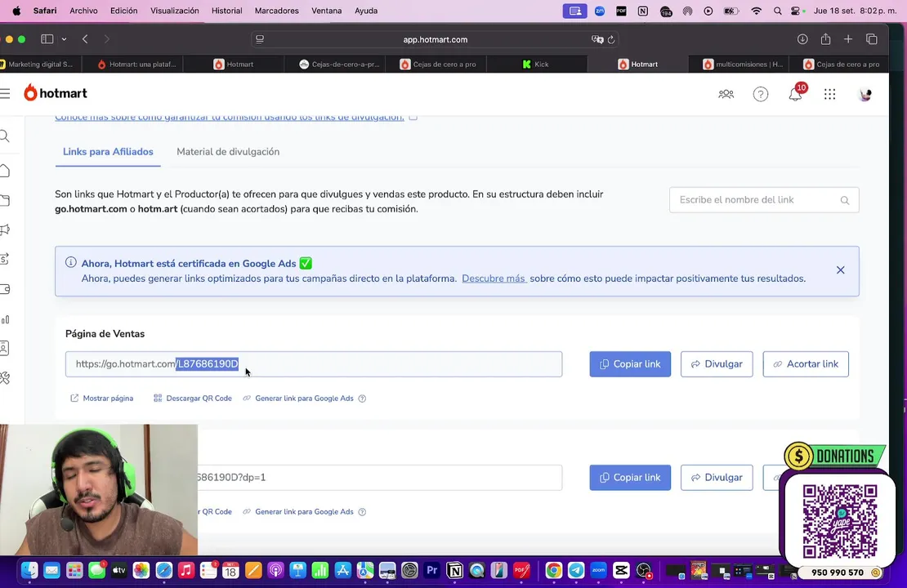Click Descargar QR Code link
The image size is (907, 588).
tap(193, 399)
